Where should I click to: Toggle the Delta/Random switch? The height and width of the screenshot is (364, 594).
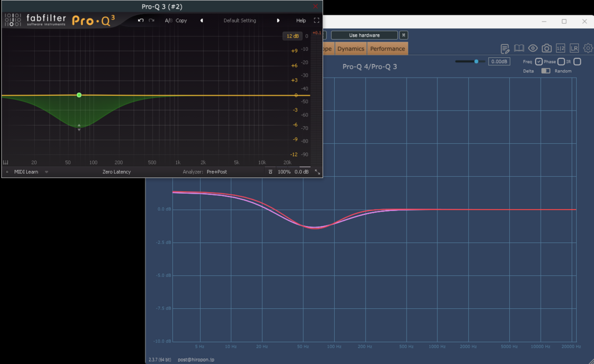pos(545,71)
